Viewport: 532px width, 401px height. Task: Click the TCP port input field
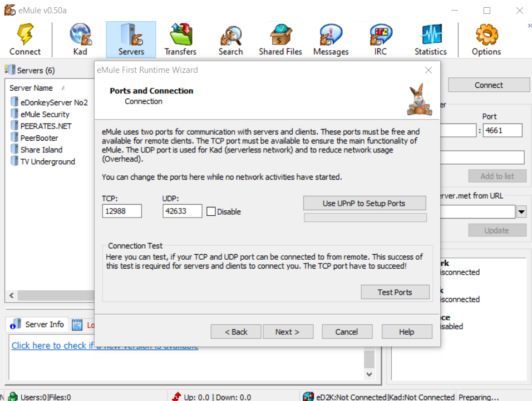pos(122,211)
